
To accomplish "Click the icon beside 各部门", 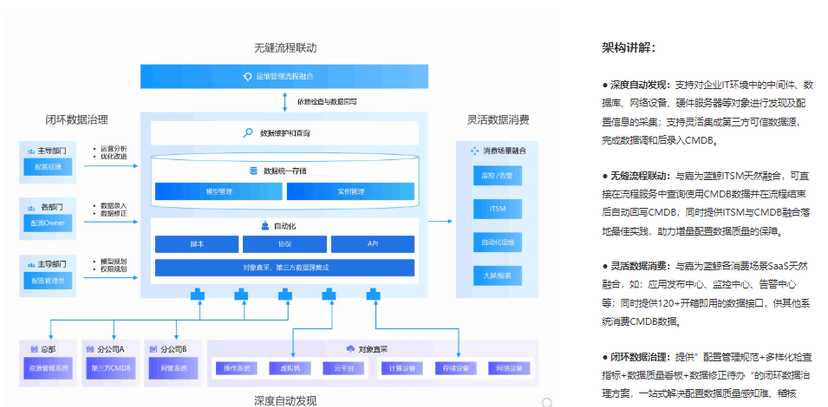I will pos(31,207).
